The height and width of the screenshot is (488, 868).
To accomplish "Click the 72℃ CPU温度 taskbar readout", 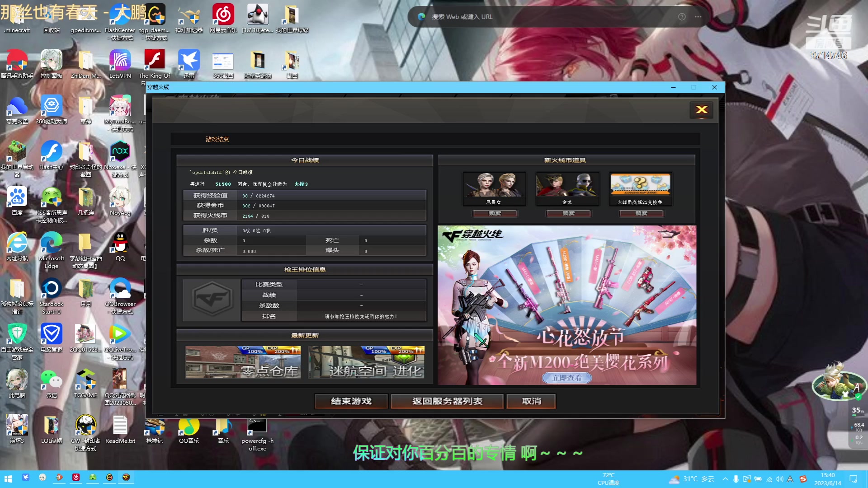I will click(609, 479).
